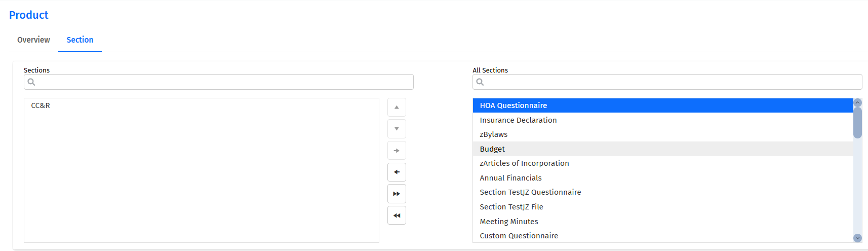Select the CC&R section item

click(202, 105)
